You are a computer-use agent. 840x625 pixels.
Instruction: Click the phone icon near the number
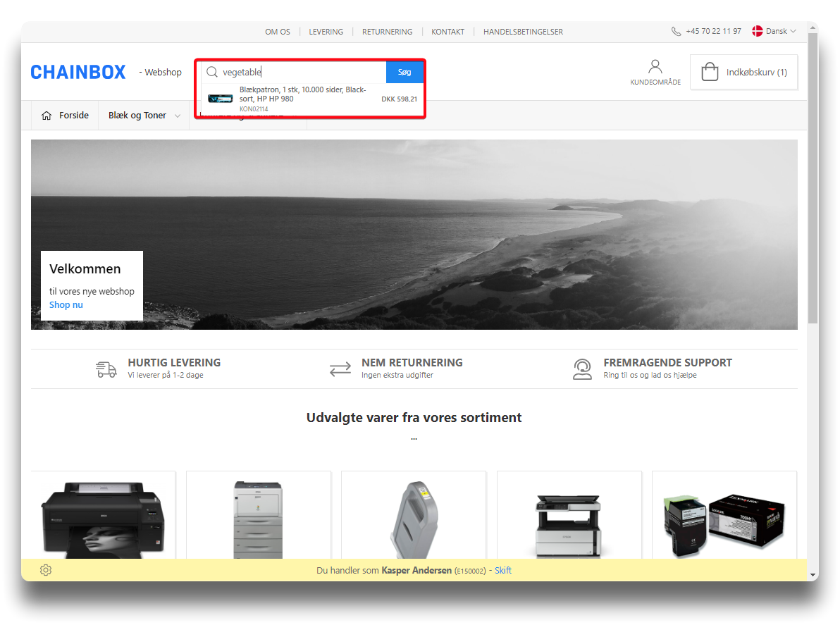[x=677, y=32]
